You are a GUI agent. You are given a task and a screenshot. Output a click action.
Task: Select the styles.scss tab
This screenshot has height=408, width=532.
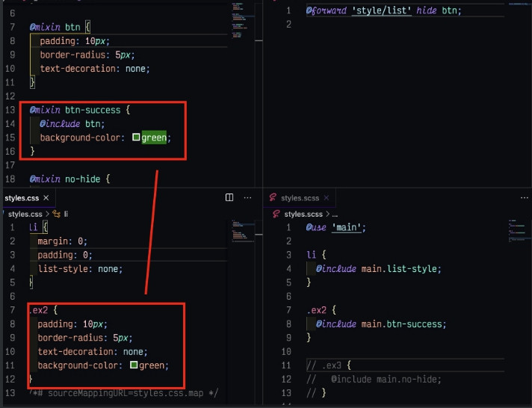click(x=300, y=197)
